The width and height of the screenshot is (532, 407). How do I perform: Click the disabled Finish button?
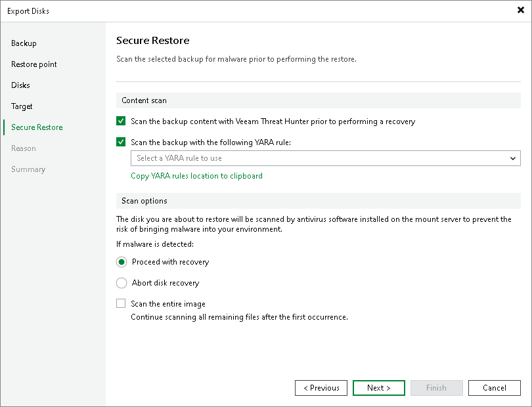[436, 388]
